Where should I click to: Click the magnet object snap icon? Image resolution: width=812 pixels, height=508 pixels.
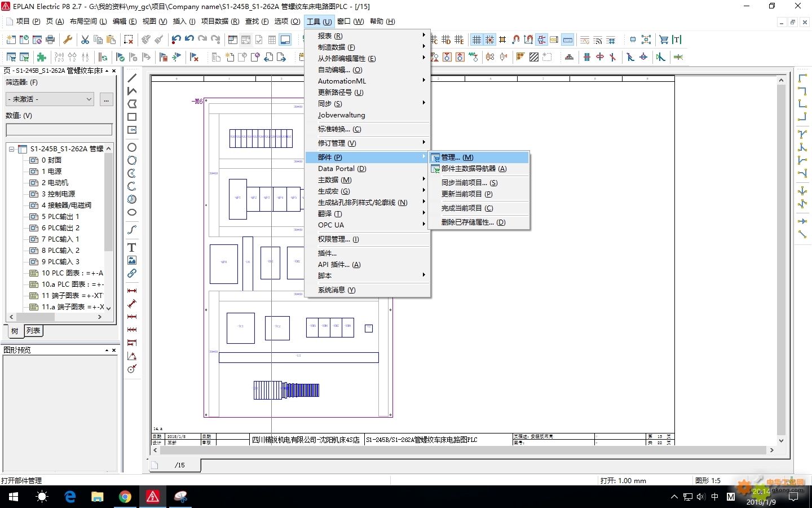point(515,40)
